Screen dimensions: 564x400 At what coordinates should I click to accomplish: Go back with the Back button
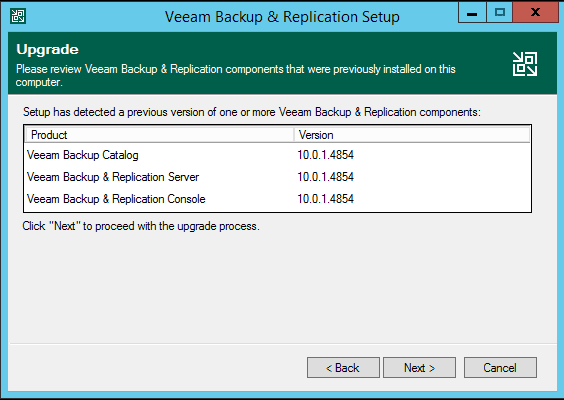tap(343, 368)
